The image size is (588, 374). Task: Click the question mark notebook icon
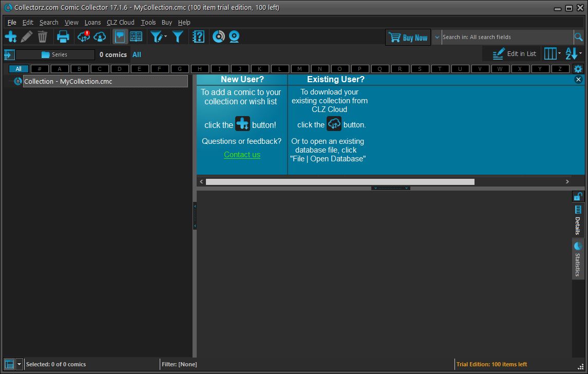198,36
